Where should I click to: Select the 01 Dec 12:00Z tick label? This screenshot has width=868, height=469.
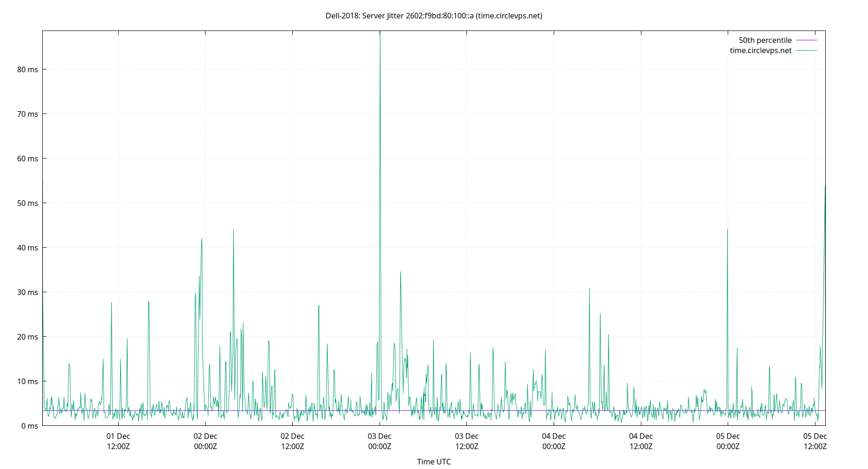point(119,441)
